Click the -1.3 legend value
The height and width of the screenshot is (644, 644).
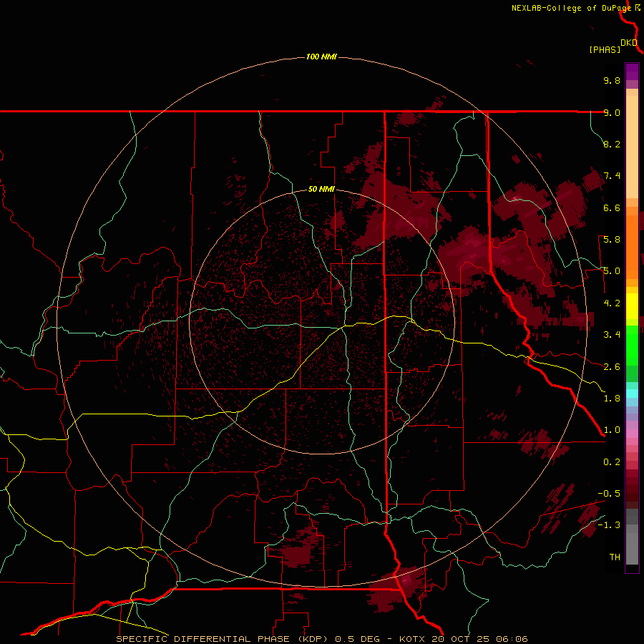point(609,525)
